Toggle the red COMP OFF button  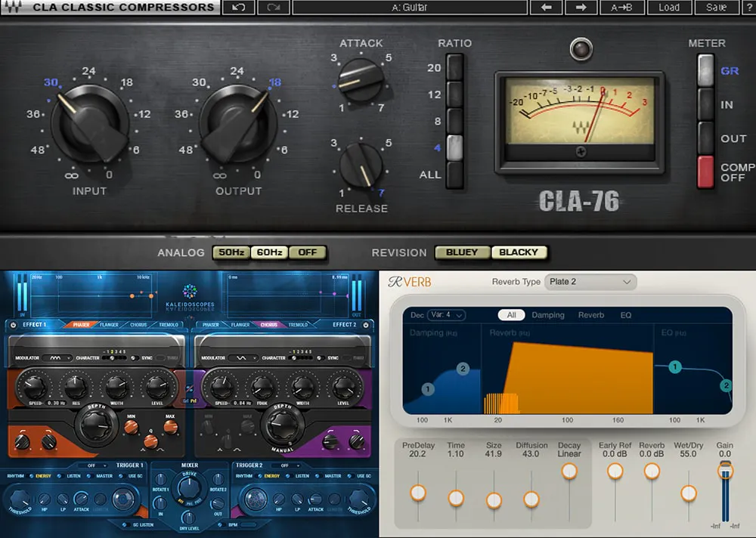click(705, 172)
